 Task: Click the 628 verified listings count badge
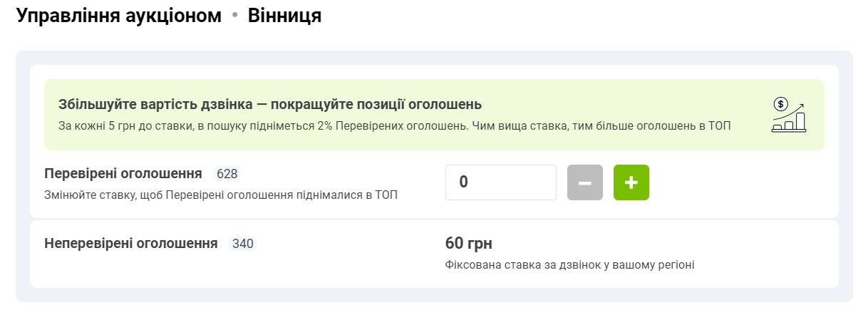coord(227,174)
